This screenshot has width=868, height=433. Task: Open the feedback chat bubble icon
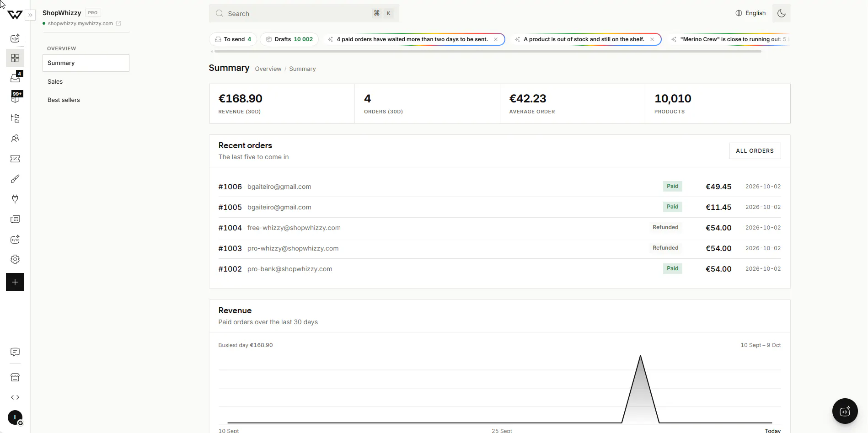(15, 352)
